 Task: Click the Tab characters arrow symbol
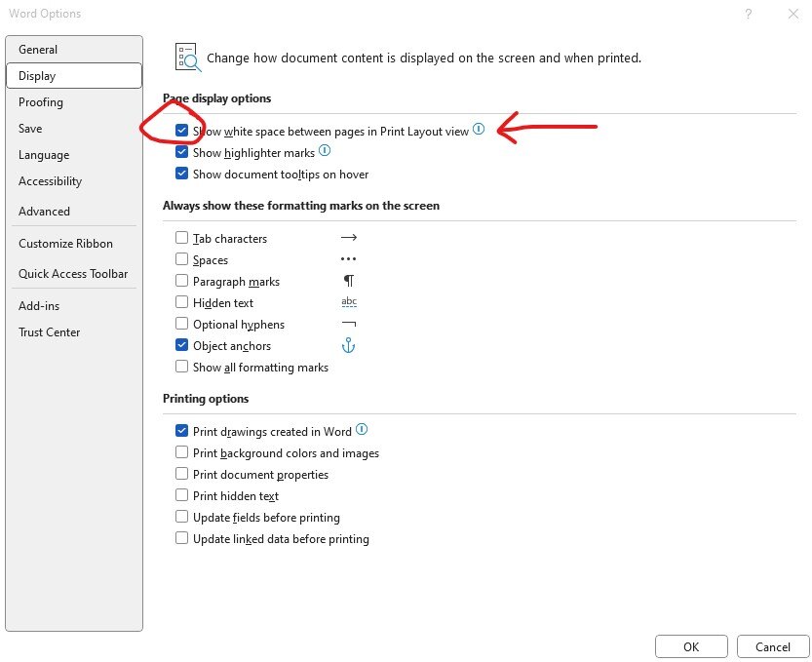pos(349,237)
